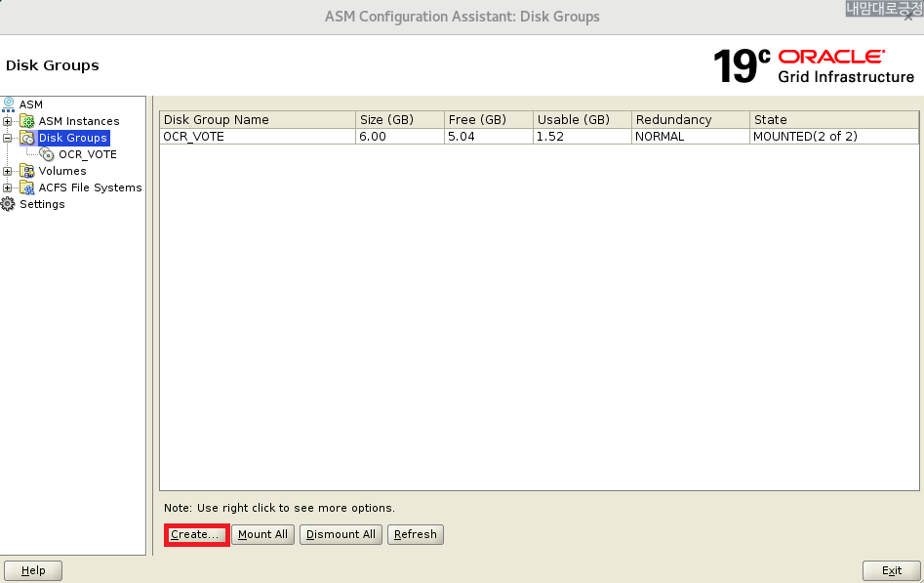Screen dimensions: 924x583
Task: Select the OCR_VOTE tree child item
Action: pyautogui.click(x=88, y=154)
